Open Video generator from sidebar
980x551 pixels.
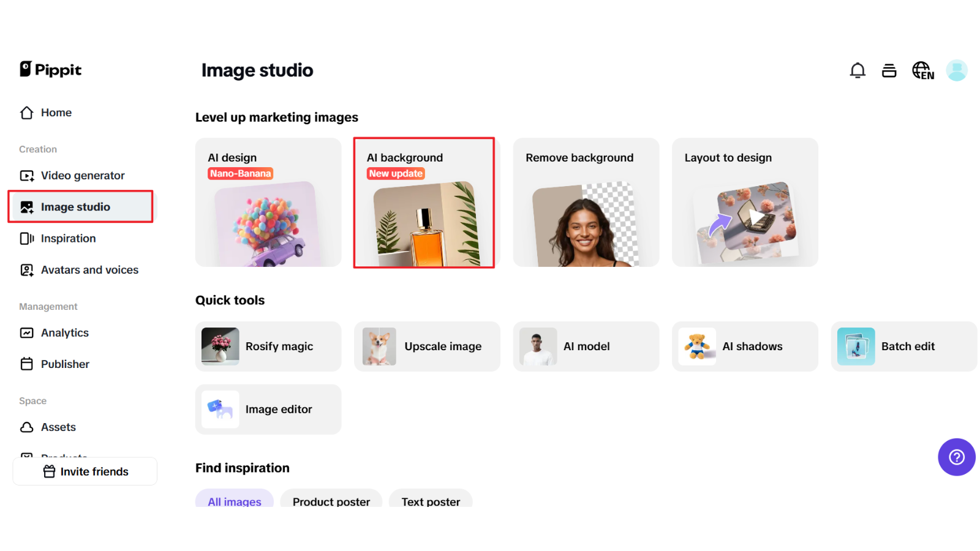(x=82, y=176)
